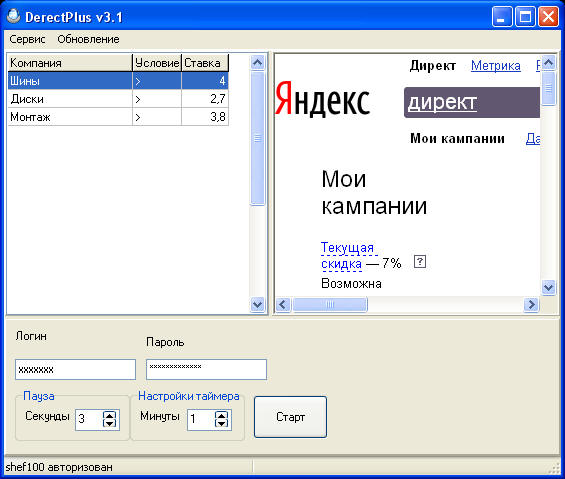Click the DerectPlus title bar app icon
565x479 pixels.
click(x=14, y=16)
